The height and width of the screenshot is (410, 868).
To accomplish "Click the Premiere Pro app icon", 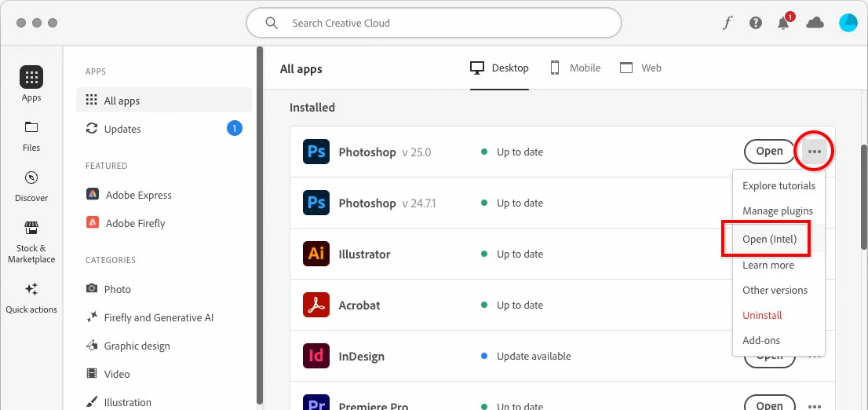I will [x=316, y=403].
